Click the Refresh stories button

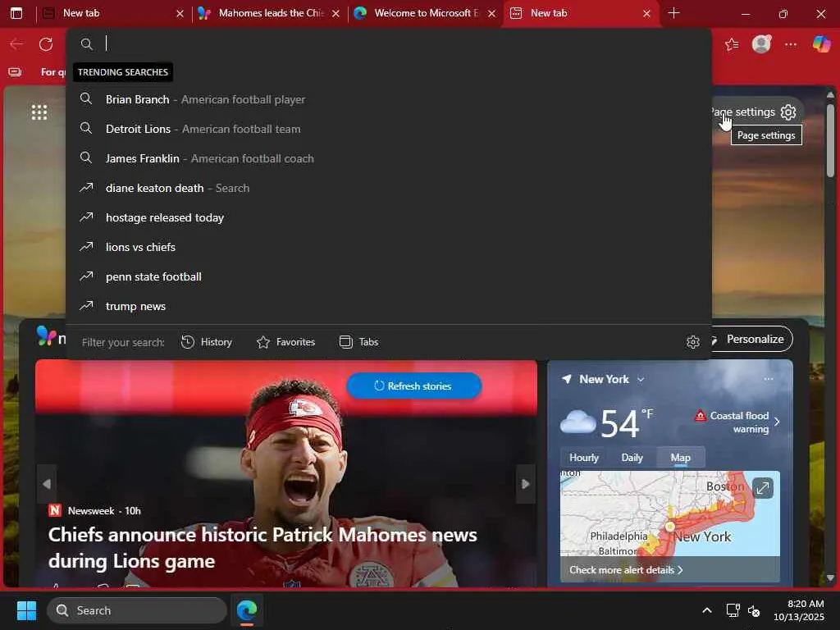click(413, 386)
